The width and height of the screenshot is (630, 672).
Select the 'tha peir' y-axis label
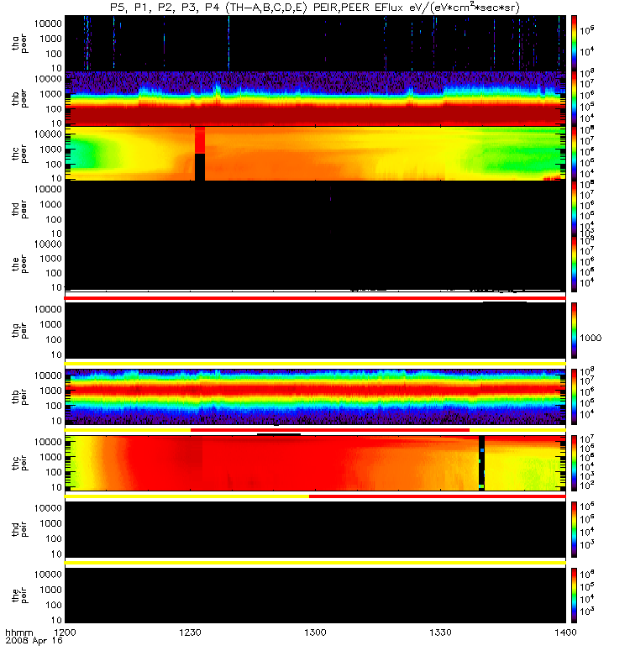19,330
